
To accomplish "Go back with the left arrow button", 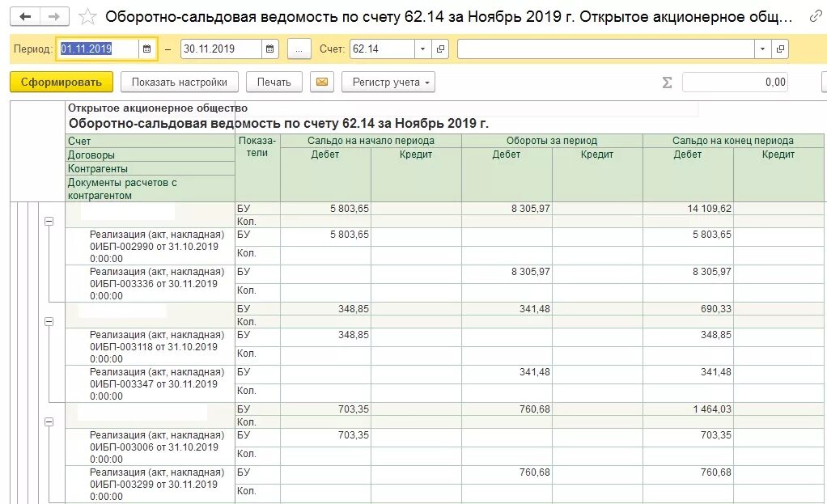I will [25, 17].
